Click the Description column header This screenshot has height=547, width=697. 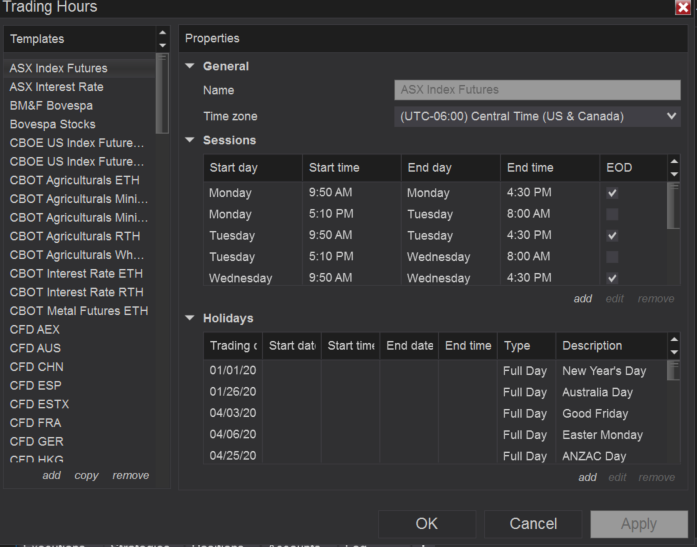coord(611,346)
